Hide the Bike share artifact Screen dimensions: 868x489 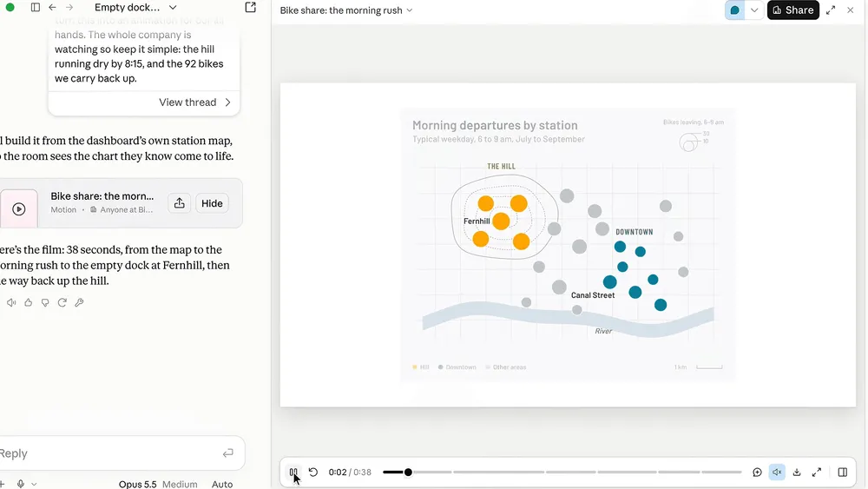point(212,203)
